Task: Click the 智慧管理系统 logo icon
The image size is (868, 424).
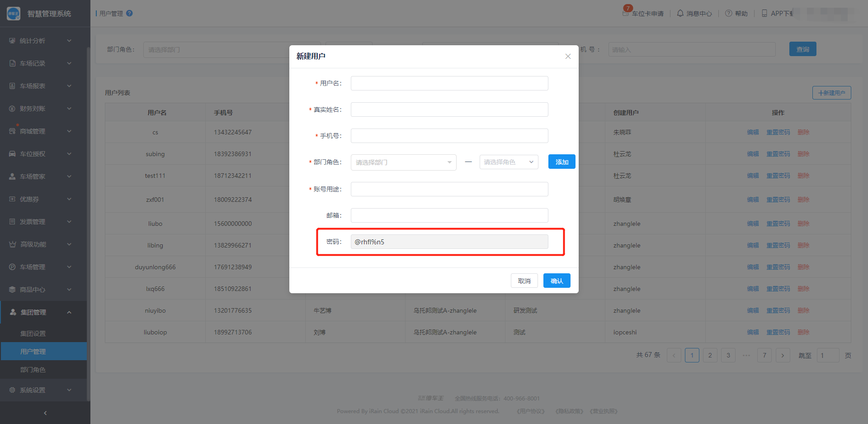Action: [14, 14]
